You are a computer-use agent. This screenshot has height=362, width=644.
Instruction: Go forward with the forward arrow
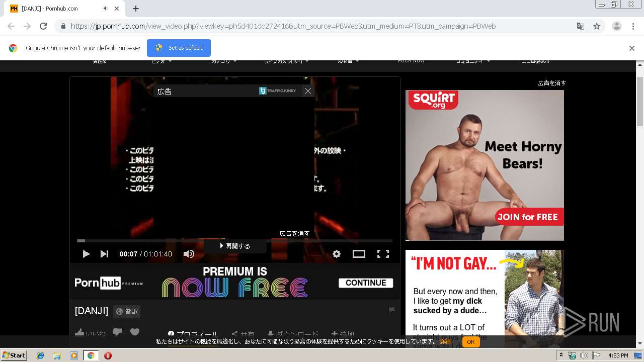tap(27, 26)
